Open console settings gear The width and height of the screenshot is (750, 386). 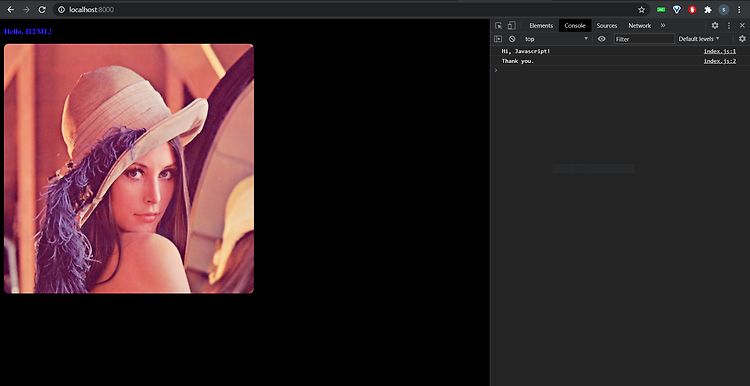pos(742,39)
